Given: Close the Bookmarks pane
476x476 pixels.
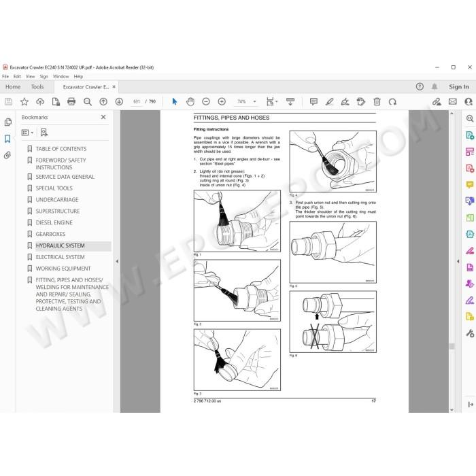Looking at the screenshot, I should point(103,117).
